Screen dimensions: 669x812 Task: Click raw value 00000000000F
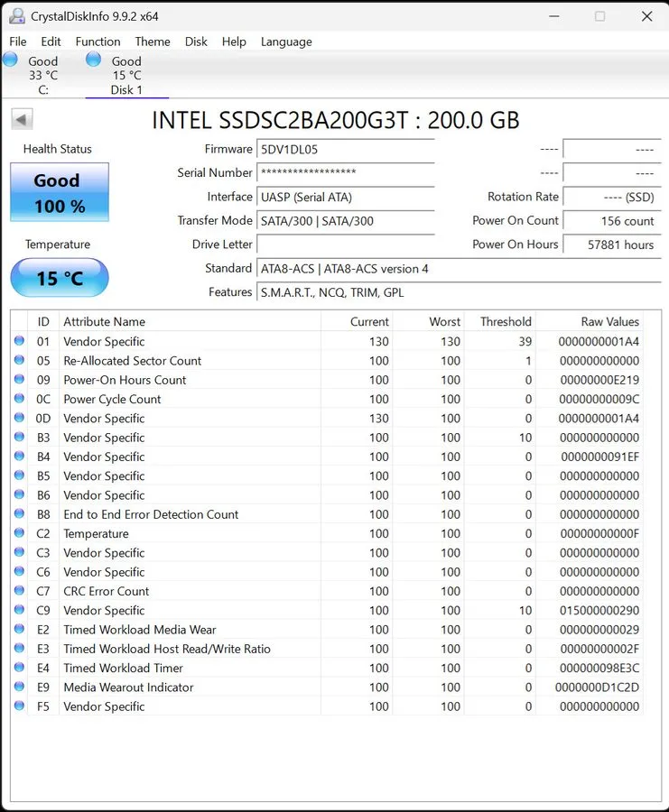click(x=599, y=533)
